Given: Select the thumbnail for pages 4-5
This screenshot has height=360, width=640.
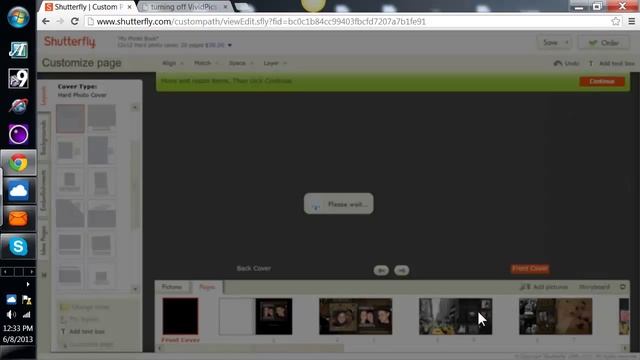Looking at the screenshot, I should [x=456, y=316].
